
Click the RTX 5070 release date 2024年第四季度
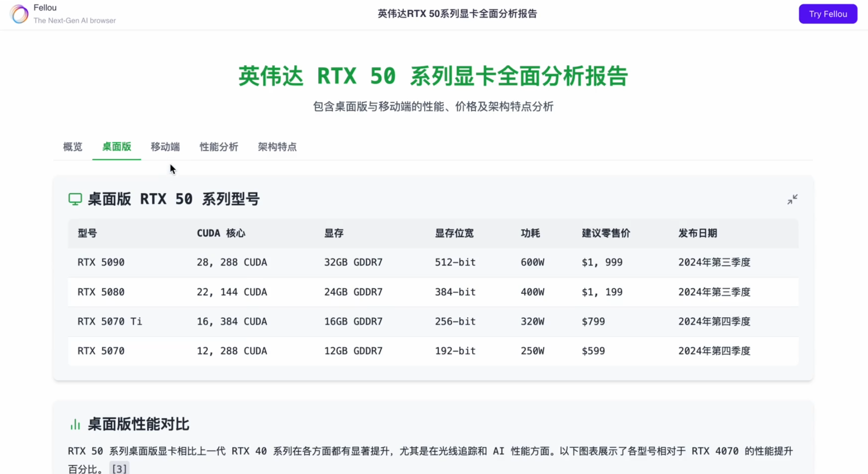pos(714,351)
